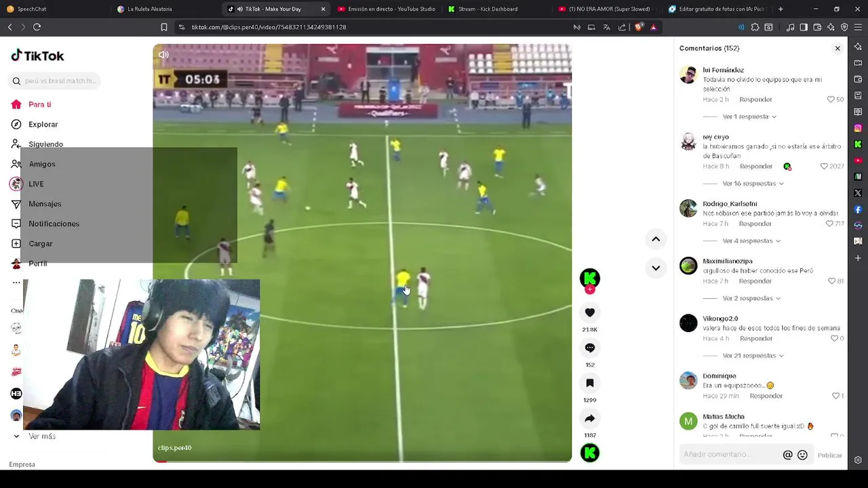The image size is (868, 488).
Task: Switch to the YouTube Studio tab
Action: [387, 9]
